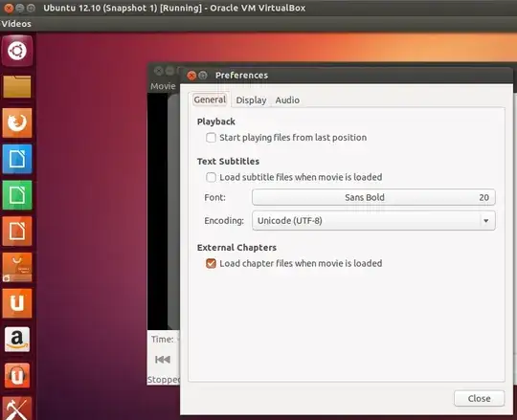Open the Movie menu in Videos window

pyautogui.click(x=163, y=86)
